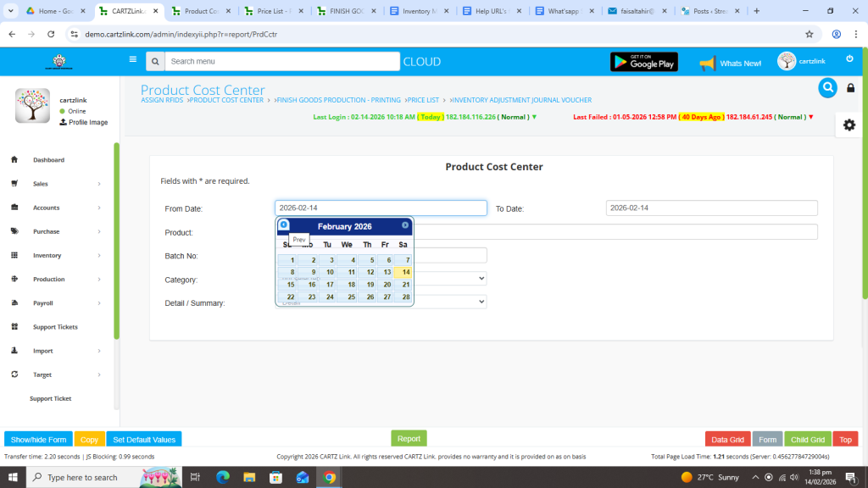Click the hamburger menu toggle icon
The width and height of the screenshot is (868, 488).
pyautogui.click(x=132, y=60)
